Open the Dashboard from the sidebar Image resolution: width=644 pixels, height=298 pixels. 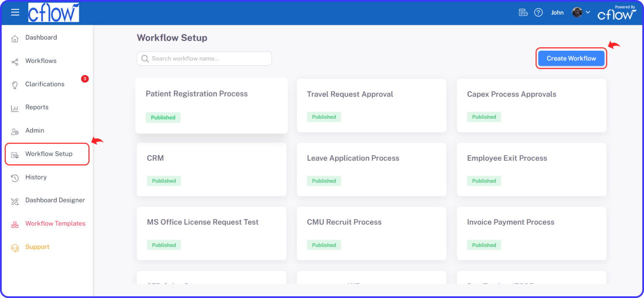tap(41, 37)
